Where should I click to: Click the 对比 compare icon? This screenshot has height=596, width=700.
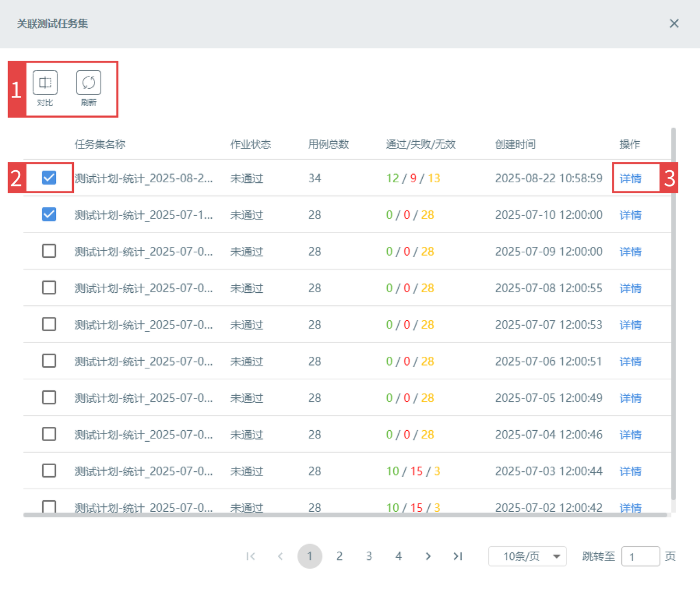(x=45, y=83)
